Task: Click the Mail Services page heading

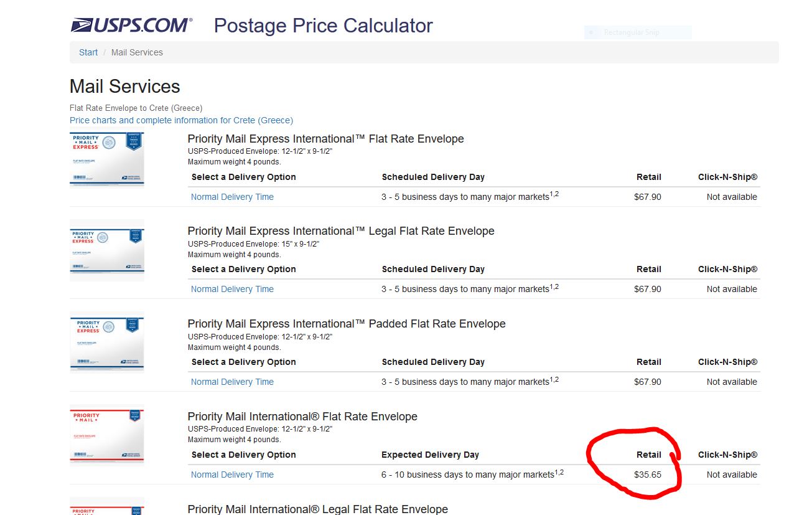Action: click(125, 87)
